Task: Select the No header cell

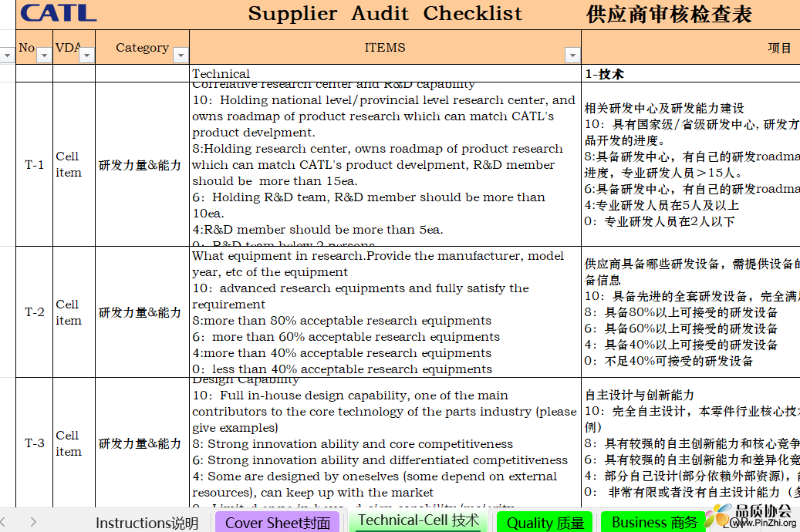Action: (x=34, y=48)
